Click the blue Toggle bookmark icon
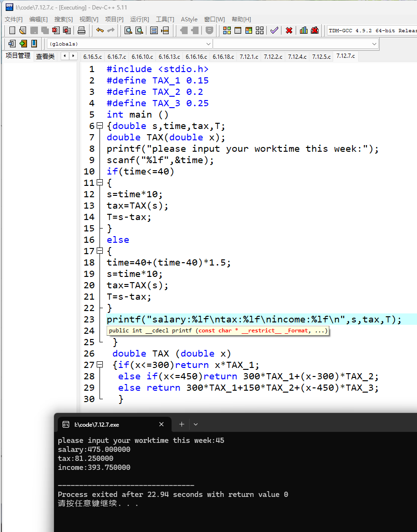The height and width of the screenshot is (532, 417). click(x=34, y=44)
